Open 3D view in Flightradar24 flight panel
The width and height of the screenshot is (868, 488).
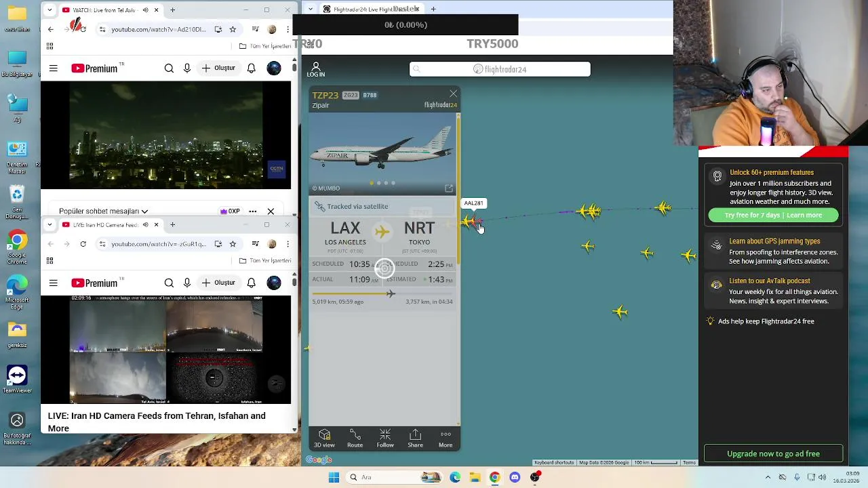(x=324, y=438)
